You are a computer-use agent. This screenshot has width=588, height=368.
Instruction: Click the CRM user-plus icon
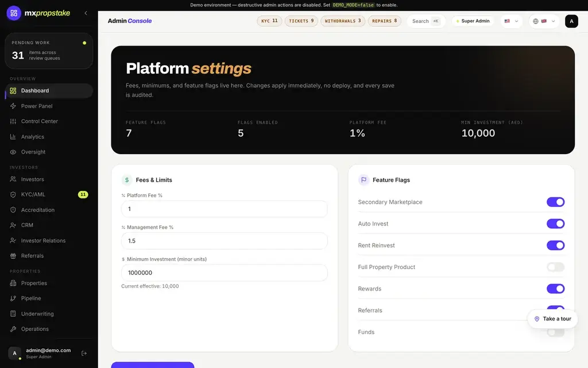click(x=13, y=225)
